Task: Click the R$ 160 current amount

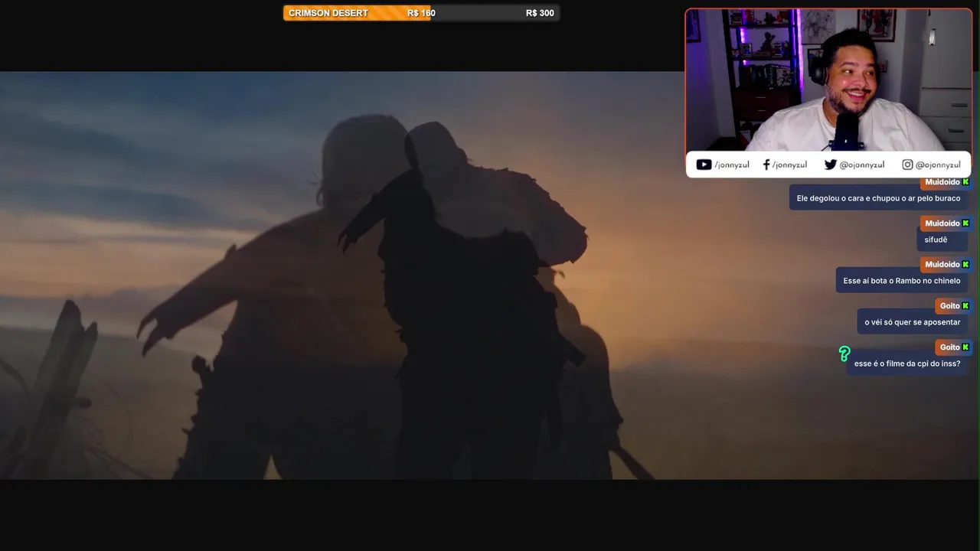Action: (421, 13)
